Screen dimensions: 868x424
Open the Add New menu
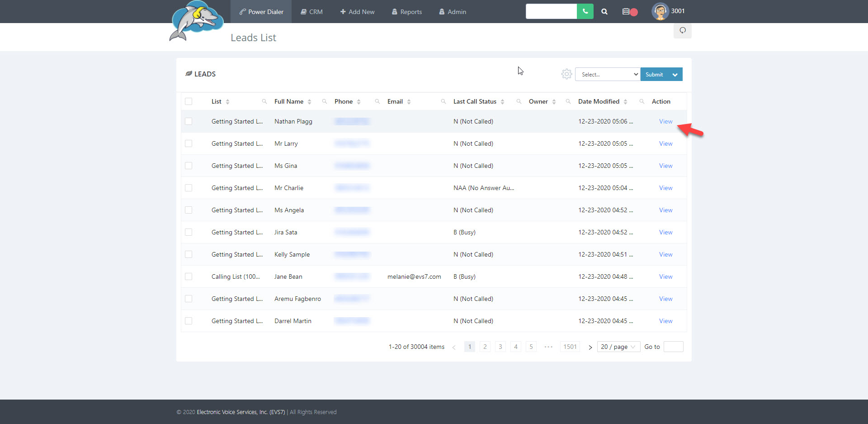tap(357, 12)
